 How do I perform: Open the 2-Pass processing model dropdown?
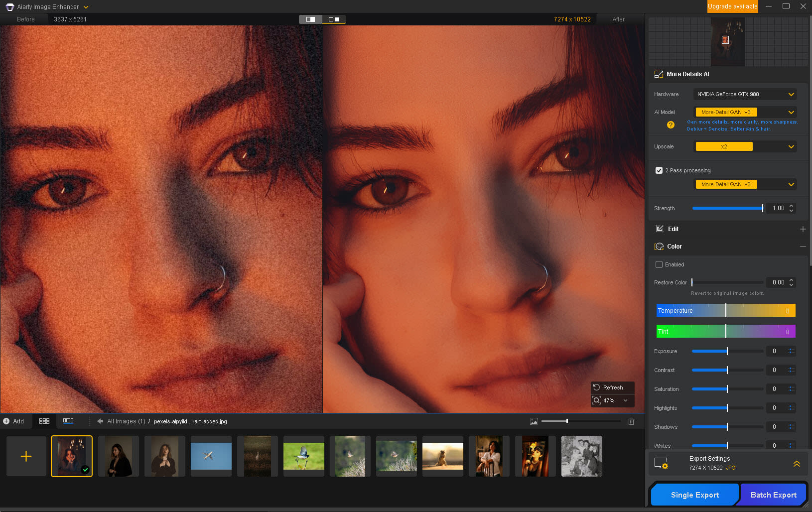point(745,184)
